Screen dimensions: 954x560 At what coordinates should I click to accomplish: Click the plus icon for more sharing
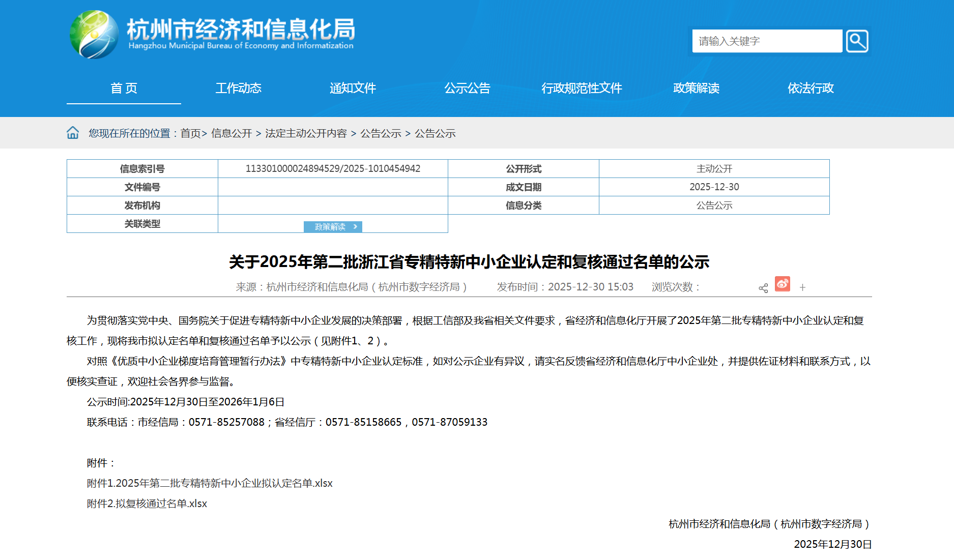[802, 288]
